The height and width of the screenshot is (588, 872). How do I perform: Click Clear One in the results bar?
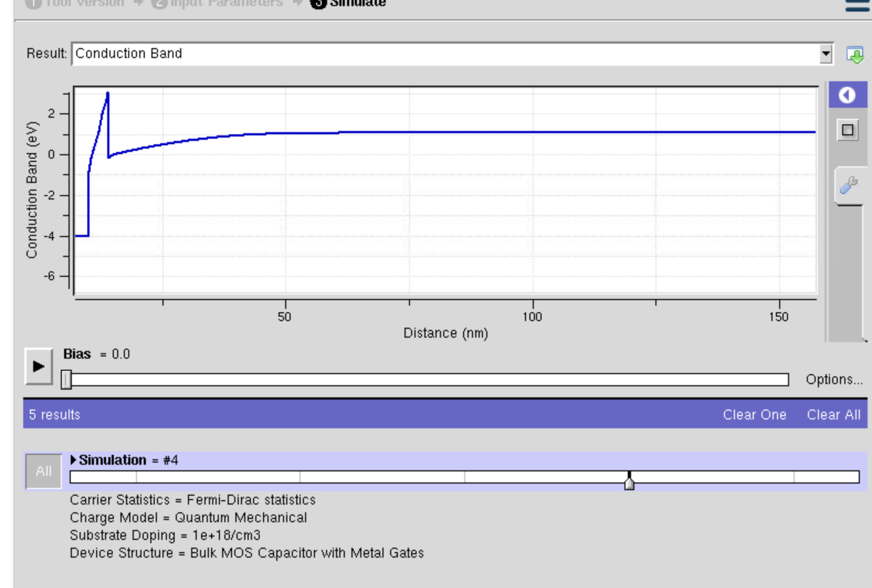[x=754, y=415]
